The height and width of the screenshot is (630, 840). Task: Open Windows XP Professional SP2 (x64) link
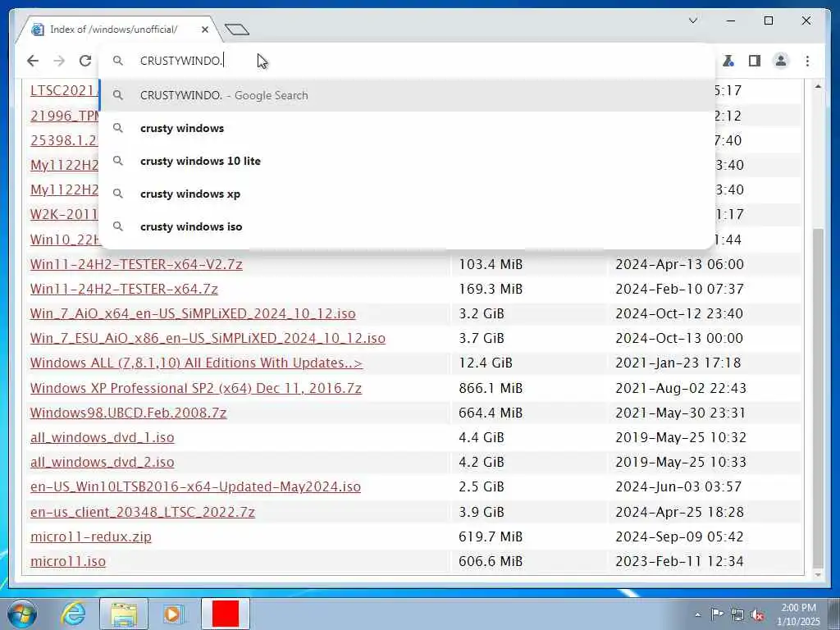(195, 388)
